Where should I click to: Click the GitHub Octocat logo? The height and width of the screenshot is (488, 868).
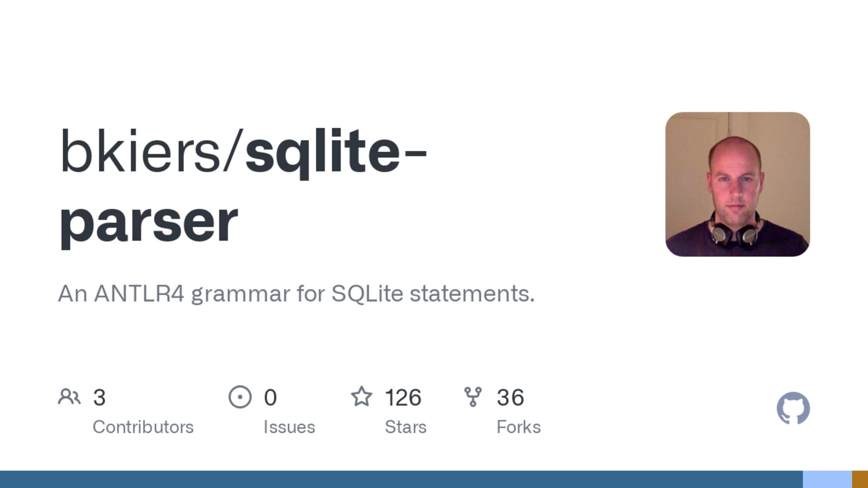coord(793,408)
